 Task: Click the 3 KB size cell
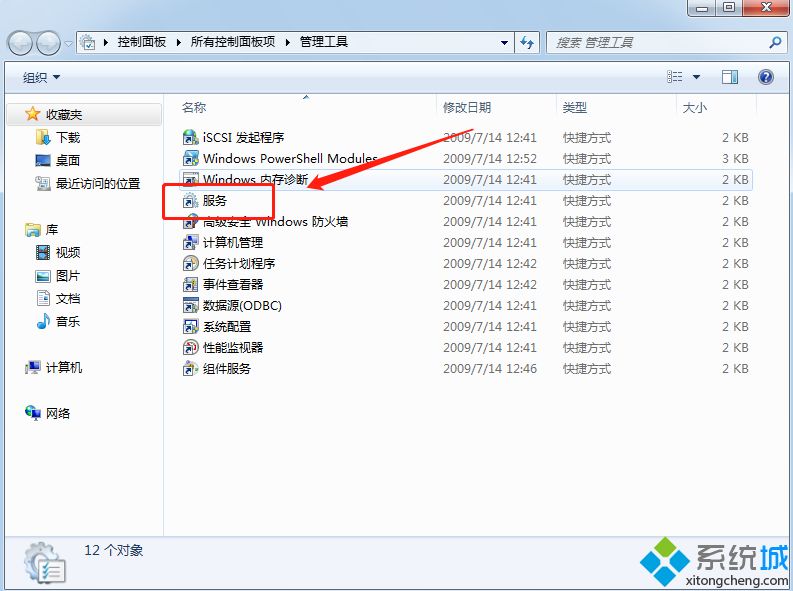(x=735, y=159)
